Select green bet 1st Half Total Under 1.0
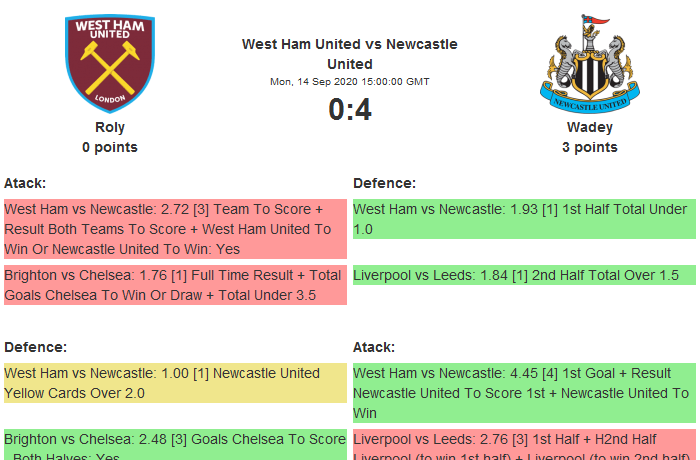 [x=524, y=219]
